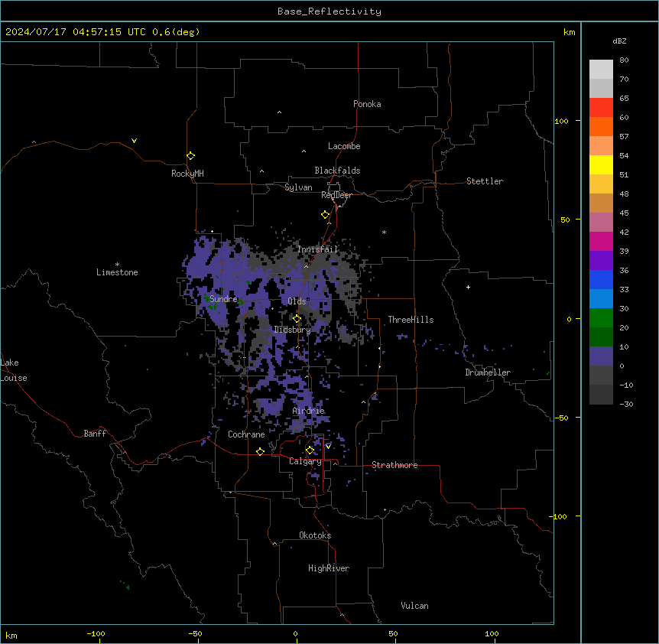Select the Olds town label
The height and width of the screenshot is (644, 659).
(x=297, y=301)
